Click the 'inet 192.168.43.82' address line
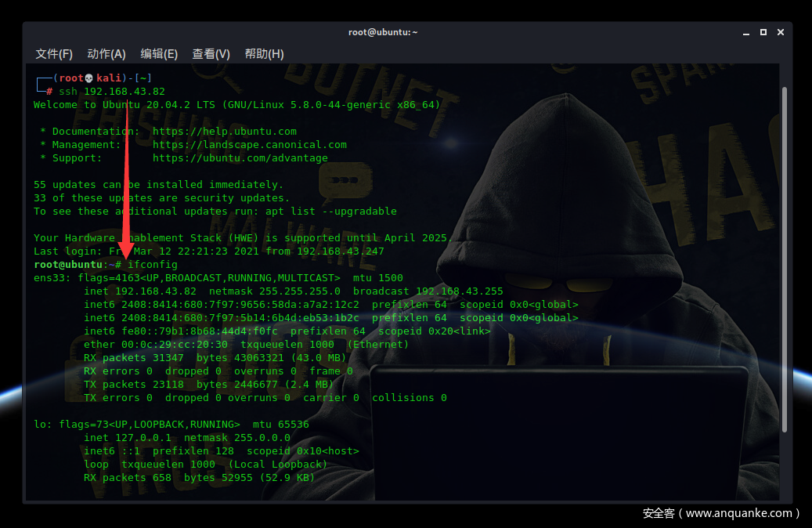 pos(293,291)
